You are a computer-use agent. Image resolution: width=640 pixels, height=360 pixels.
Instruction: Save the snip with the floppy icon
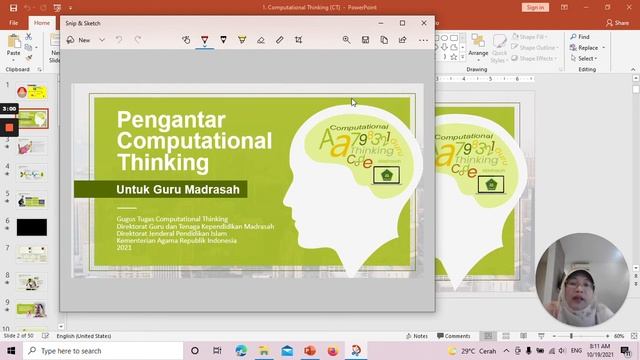[x=365, y=40]
